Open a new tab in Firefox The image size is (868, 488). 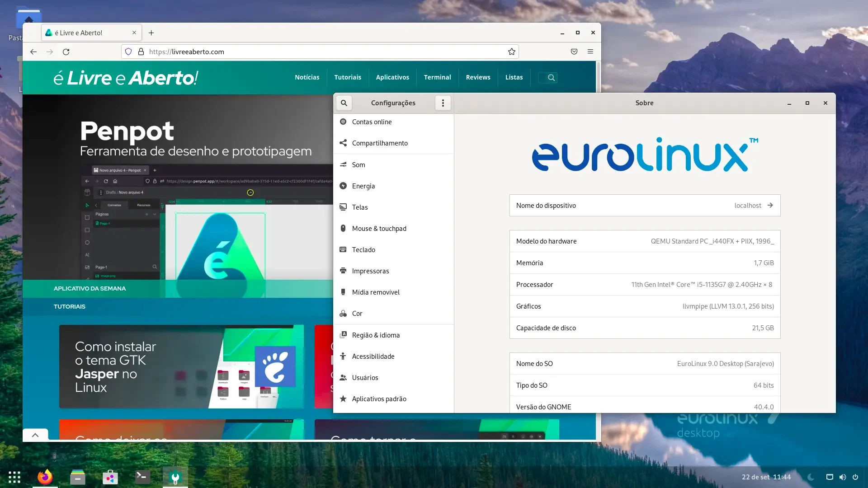click(151, 33)
